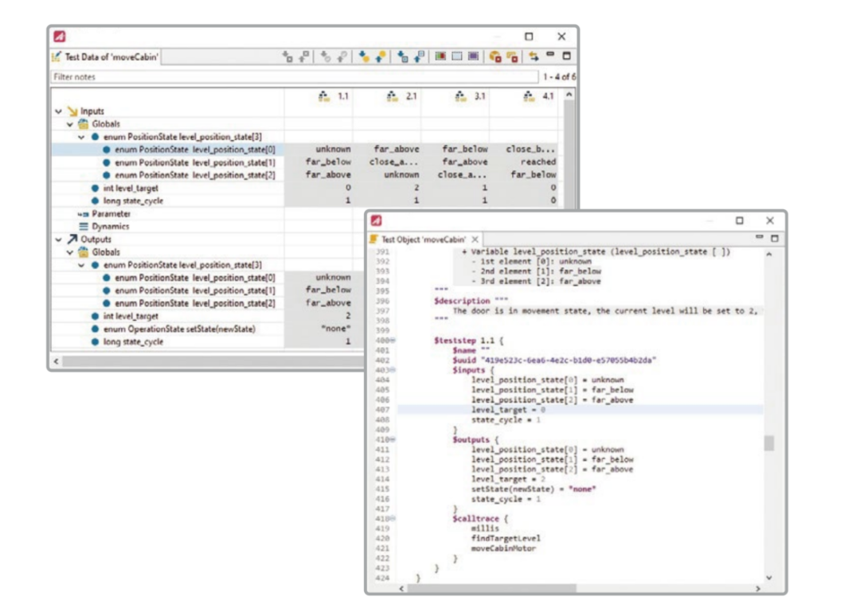Click the Filter notes input field

coord(295,76)
